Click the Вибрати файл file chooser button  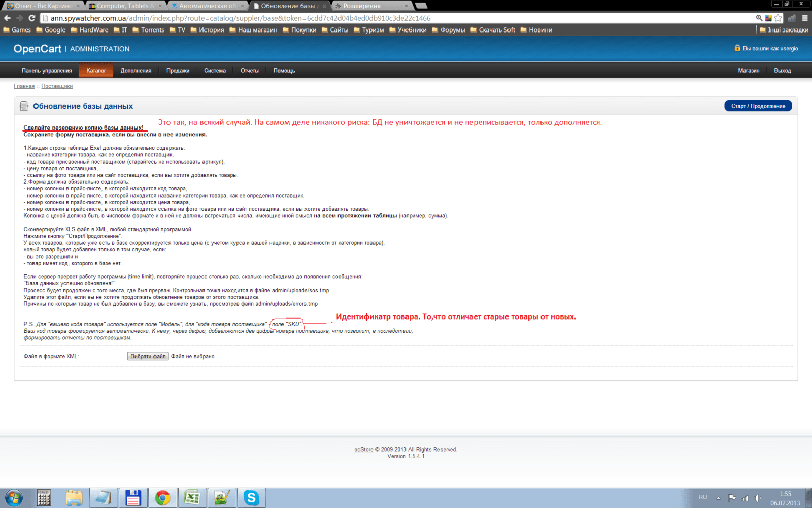[x=148, y=356]
